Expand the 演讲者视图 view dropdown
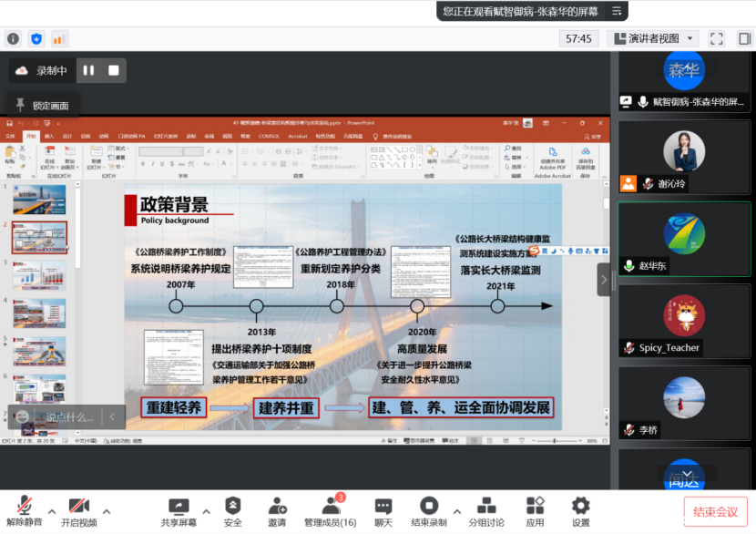Viewport: 756px width, 534px height. (652, 38)
